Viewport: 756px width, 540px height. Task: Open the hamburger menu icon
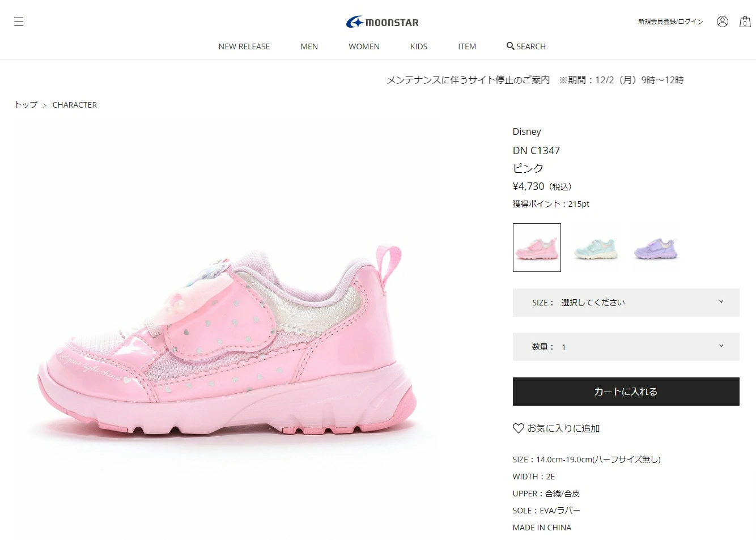click(19, 22)
